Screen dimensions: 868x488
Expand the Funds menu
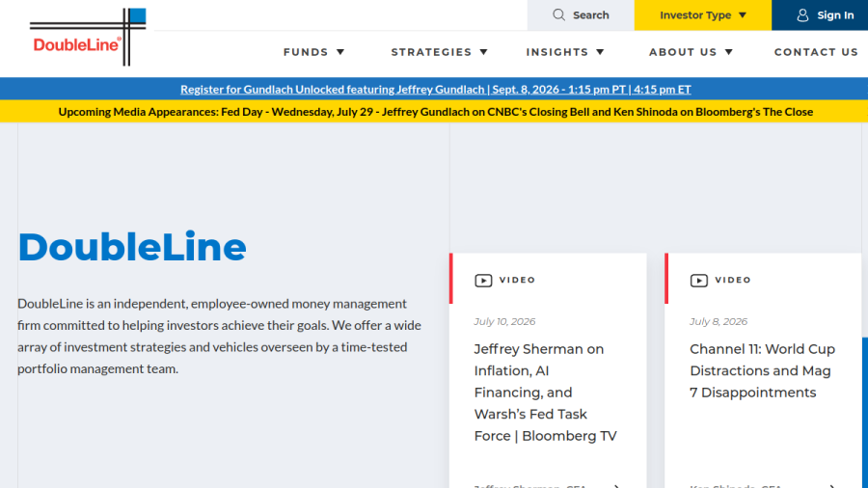pyautogui.click(x=313, y=52)
